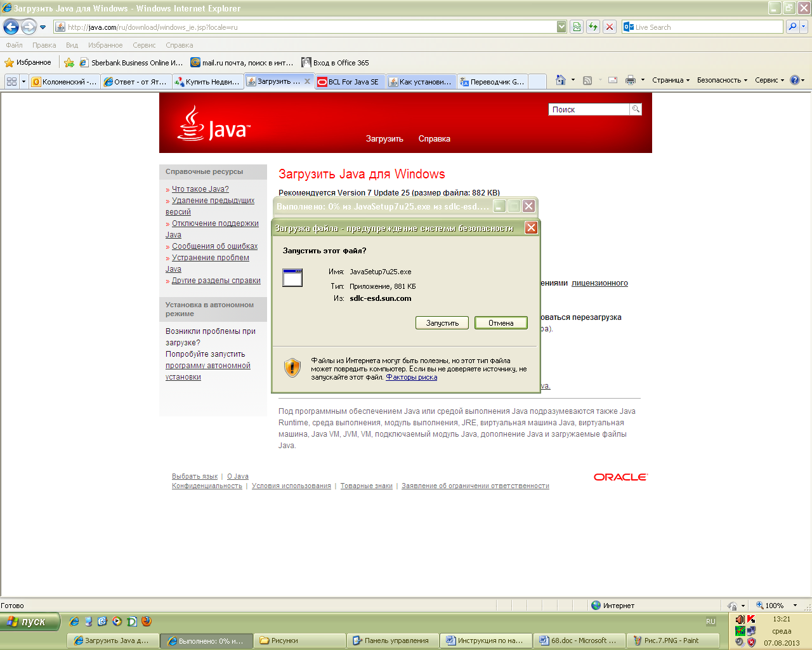Open the search provider options dropdown arrow
The height and width of the screenshot is (650, 812).
point(804,27)
